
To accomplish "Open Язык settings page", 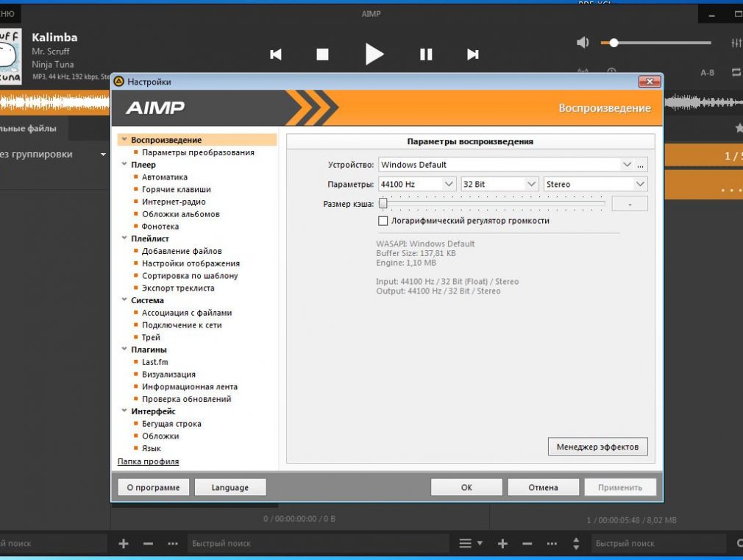I will point(152,448).
